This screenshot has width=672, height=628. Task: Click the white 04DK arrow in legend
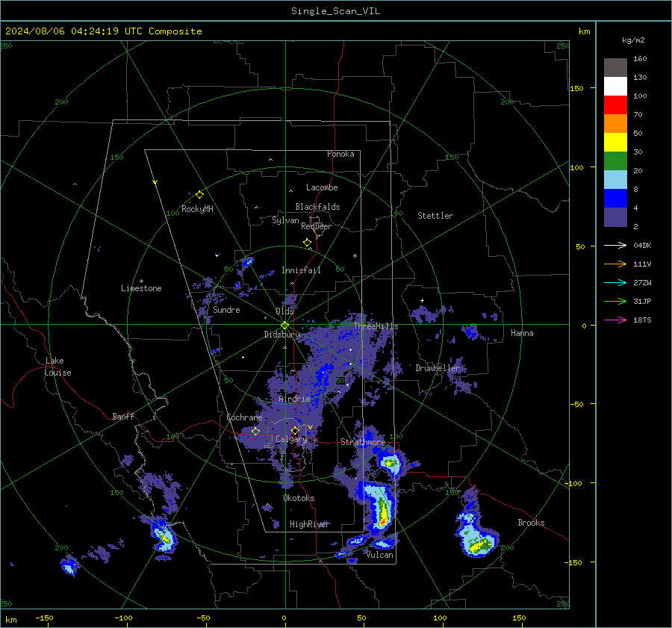615,245
